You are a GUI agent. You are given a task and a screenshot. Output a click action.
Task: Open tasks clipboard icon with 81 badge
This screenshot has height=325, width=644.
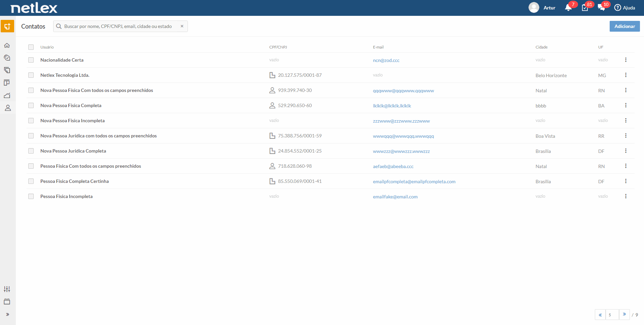pyautogui.click(x=585, y=8)
